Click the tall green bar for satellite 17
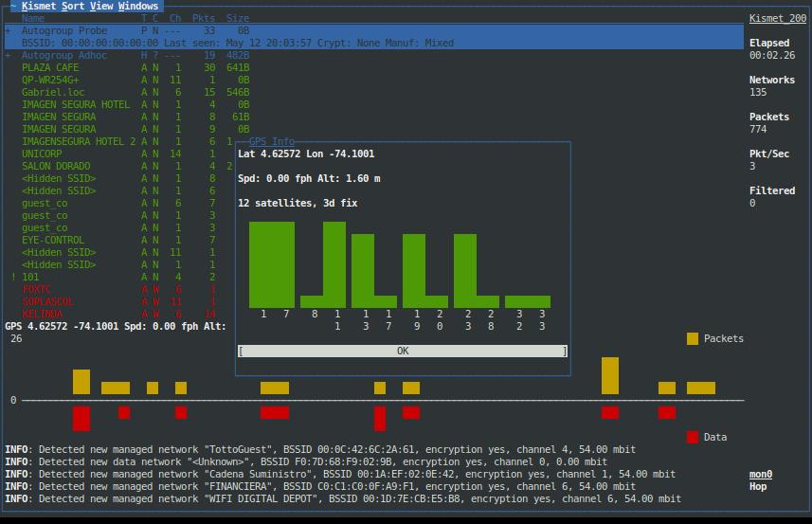 tap(272, 264)
